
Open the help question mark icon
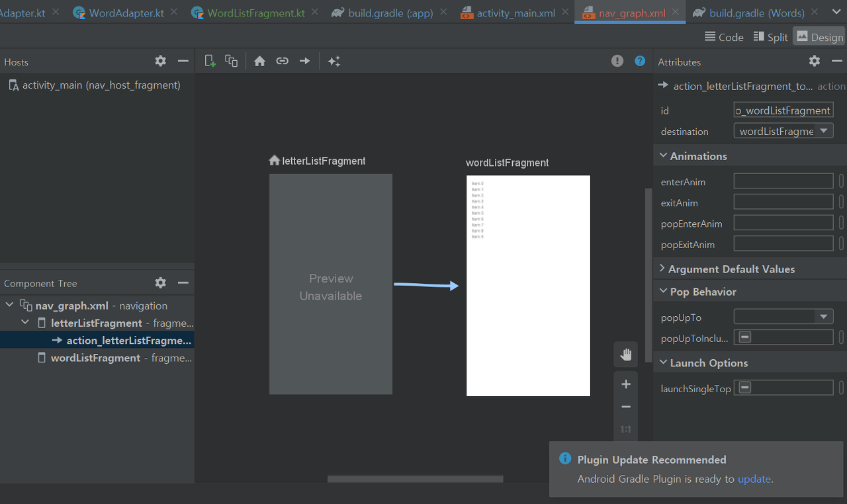tap(640, 61)
